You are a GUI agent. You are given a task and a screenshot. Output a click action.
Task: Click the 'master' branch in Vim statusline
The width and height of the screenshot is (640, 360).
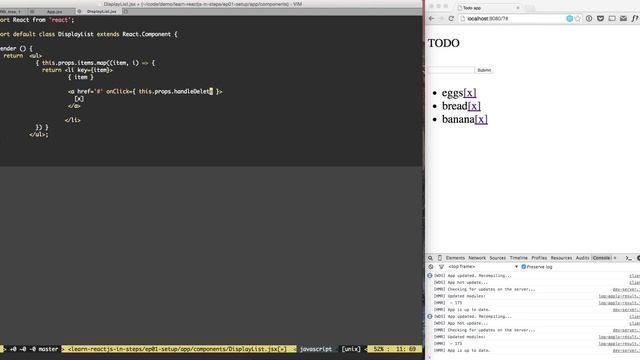(x=48, y=349)
